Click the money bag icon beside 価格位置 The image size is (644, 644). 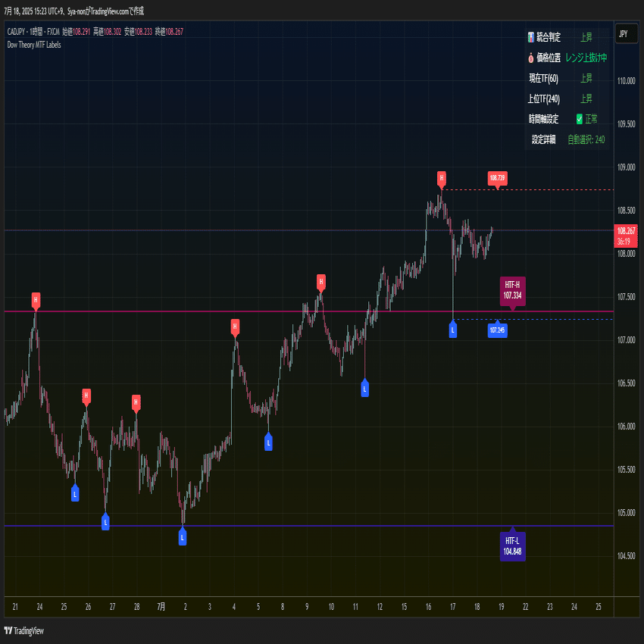click(531, 58)
